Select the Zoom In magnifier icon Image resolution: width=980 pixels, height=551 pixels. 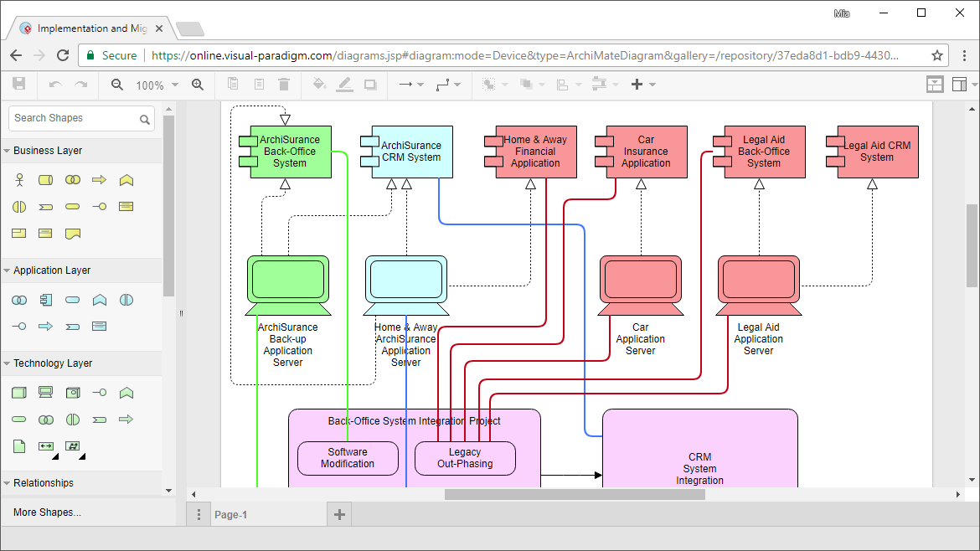[x=198, y=84]
